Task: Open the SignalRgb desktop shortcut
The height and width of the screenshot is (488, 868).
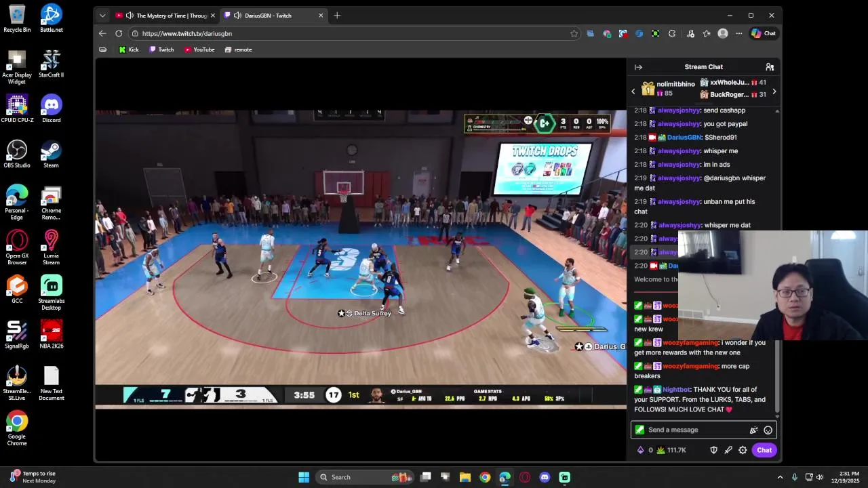Action: [17, 335]
